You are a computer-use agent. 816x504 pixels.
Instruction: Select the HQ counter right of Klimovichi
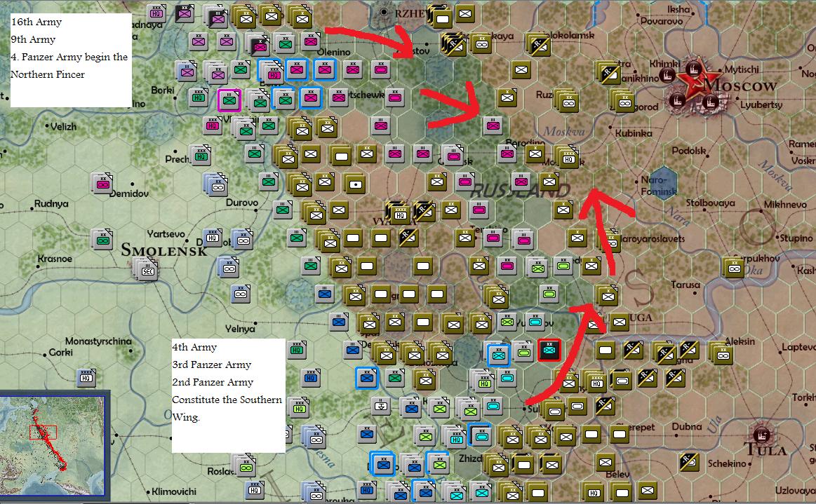tap(255, 490)
